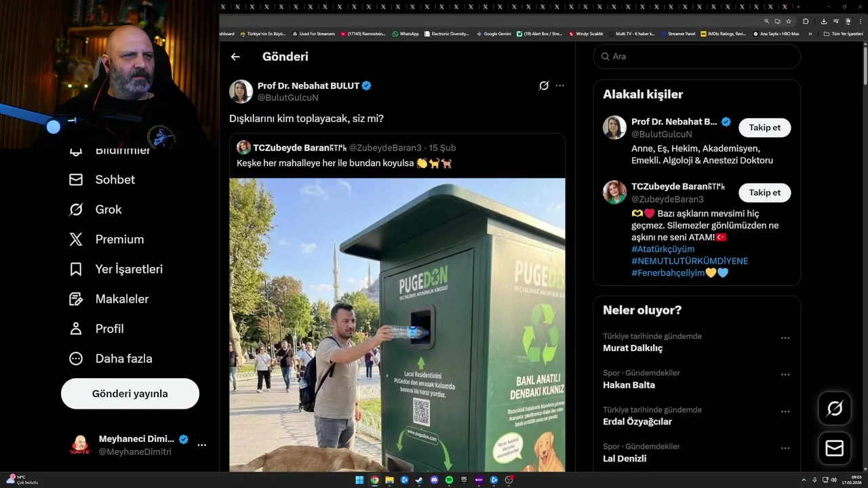Open options dots for Erdal Özyağcılar trend
This screenshot has height=488, width=868.
point(785,411)
